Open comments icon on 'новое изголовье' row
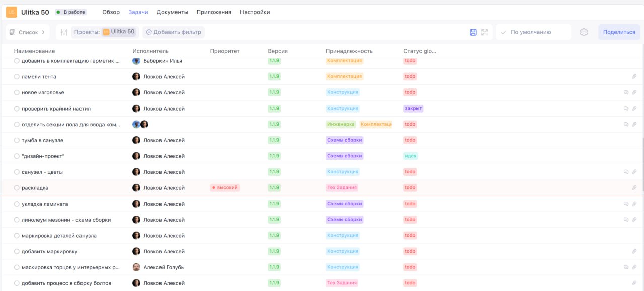The image size is (644, 291). 626,92
